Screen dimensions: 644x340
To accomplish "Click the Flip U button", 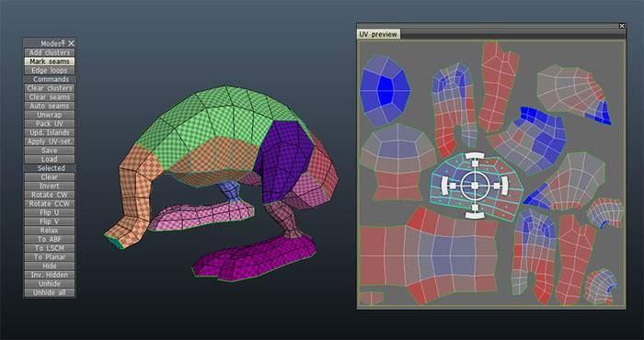I will tap(50, 212).
